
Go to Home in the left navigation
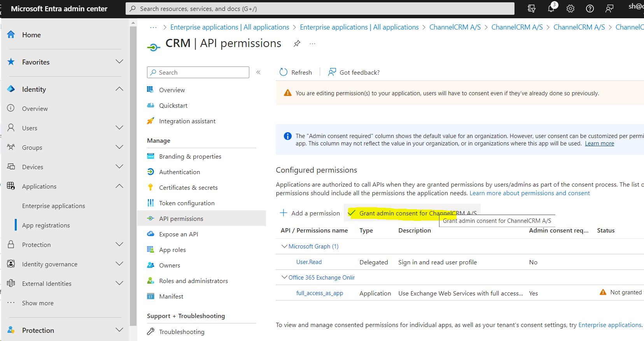click(31, 35)
